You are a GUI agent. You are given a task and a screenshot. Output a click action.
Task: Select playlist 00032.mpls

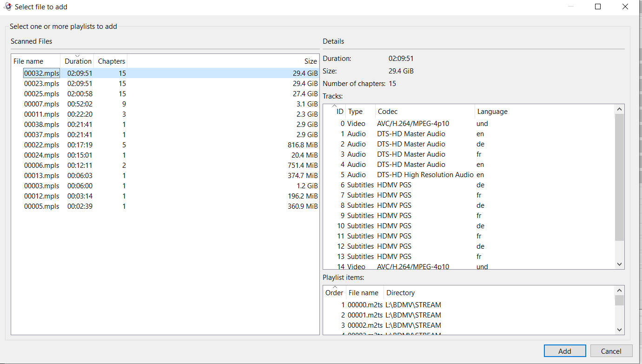point(165,73)
